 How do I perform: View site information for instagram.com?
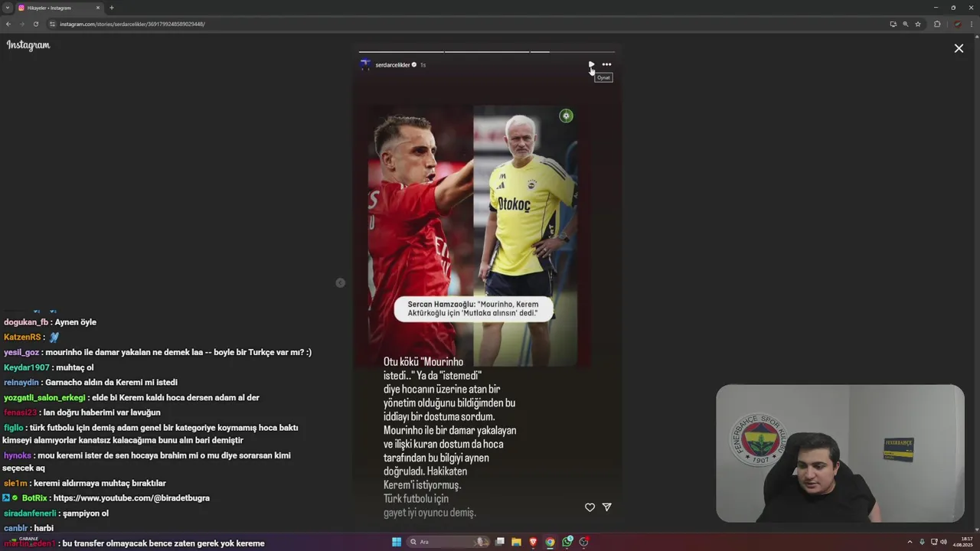(x=53, y=24)
